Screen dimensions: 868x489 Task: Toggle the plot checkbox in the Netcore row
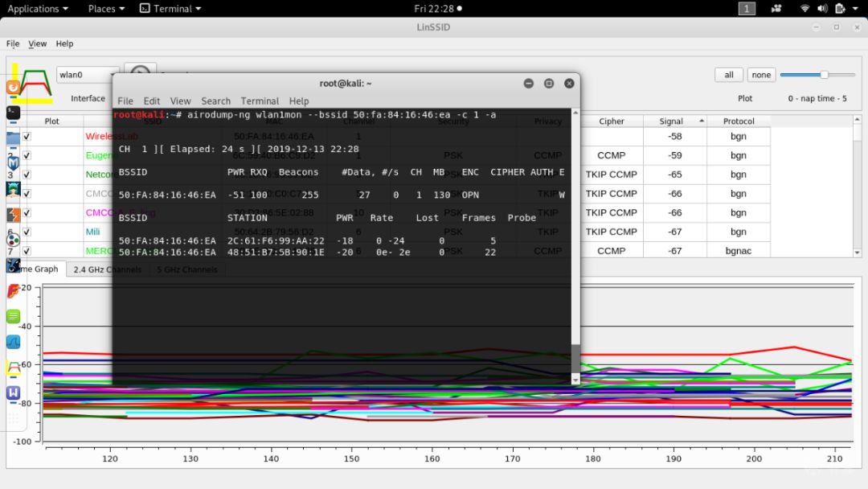[x=27, y=175]
